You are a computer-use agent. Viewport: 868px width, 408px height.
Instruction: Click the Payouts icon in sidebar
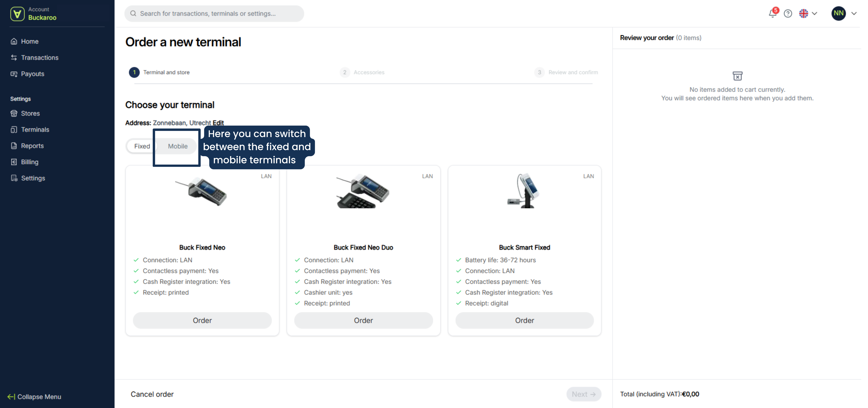pos(14,74)
